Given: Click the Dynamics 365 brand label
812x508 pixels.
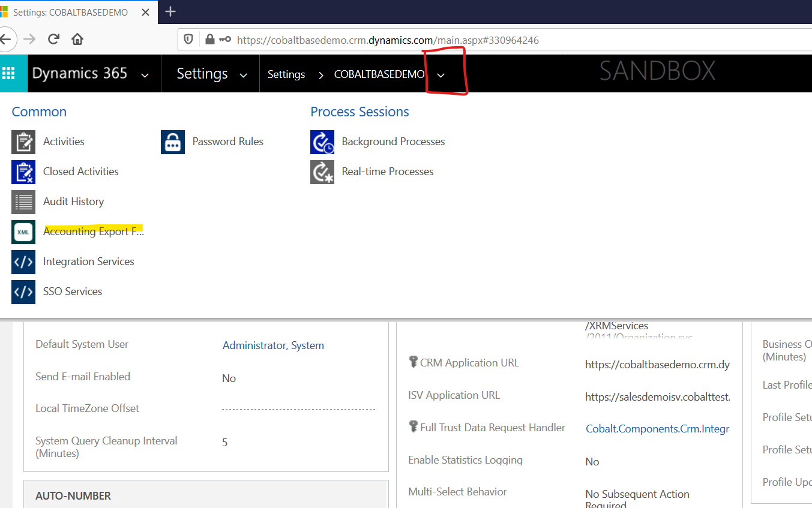Looking at the screenshot, I should coord(80,74).
